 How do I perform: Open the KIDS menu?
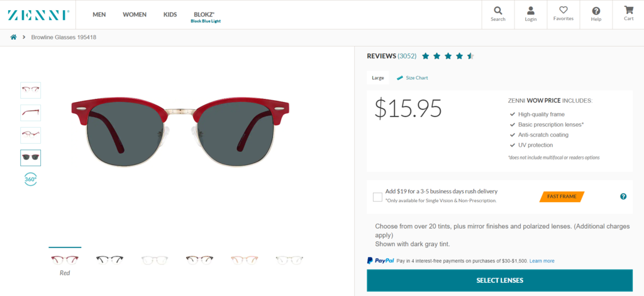click(170, 14)
